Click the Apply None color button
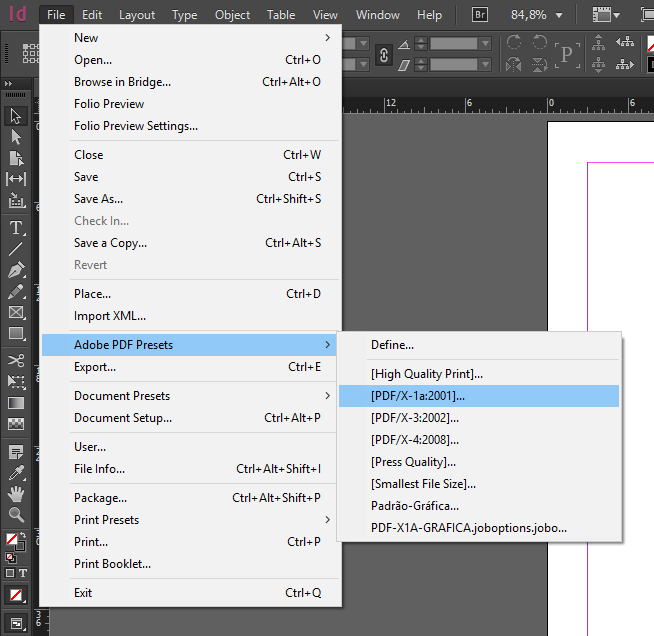The image size is (654, 636). click(16, 595)
